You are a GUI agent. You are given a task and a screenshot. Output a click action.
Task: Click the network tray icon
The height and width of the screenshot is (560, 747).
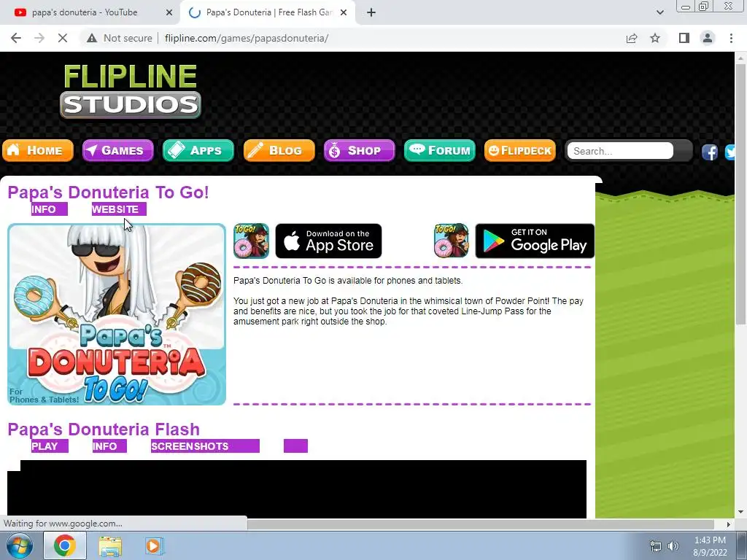[x=656, y=546]
